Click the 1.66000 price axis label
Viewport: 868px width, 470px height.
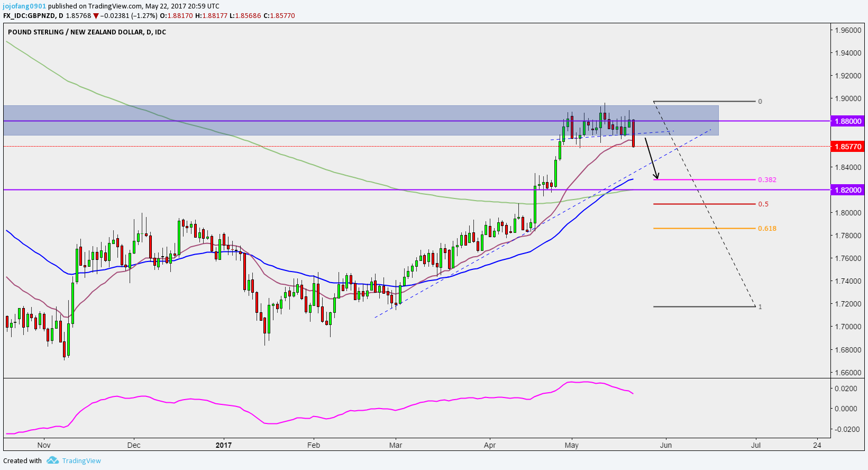848,373
